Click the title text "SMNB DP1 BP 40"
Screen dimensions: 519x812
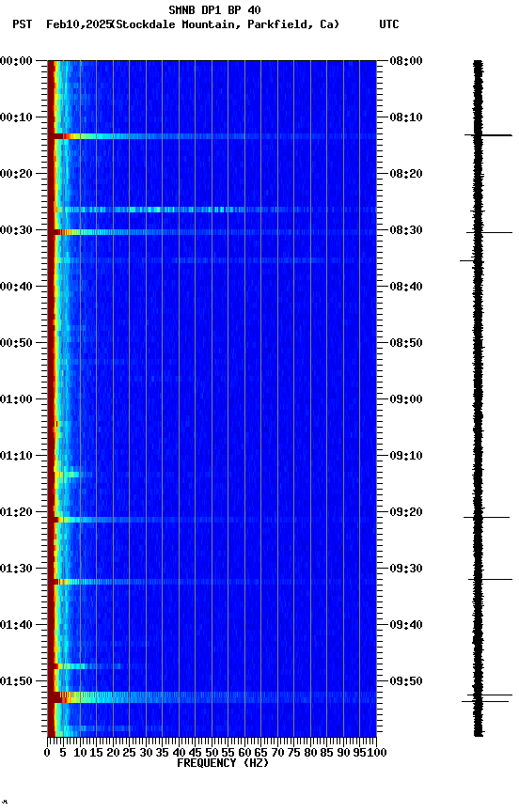tap(214, 9)
